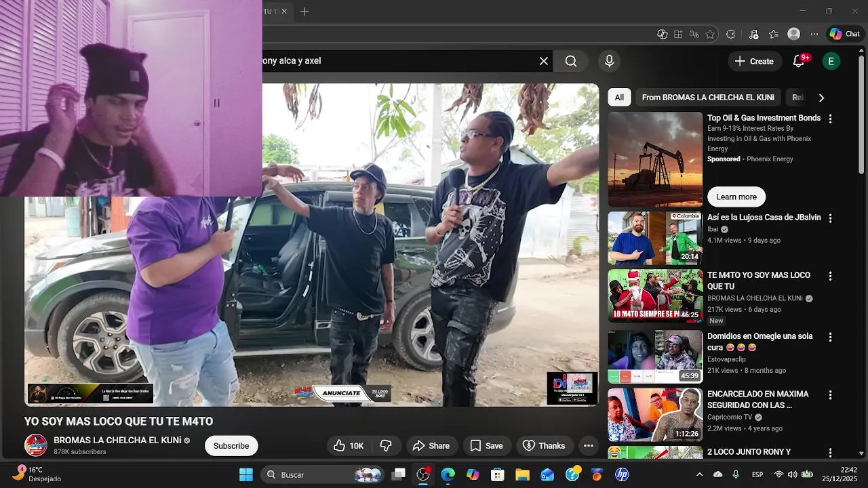Clear the YouTube search box with the X
Screen dimensions: 868x488
544,61
